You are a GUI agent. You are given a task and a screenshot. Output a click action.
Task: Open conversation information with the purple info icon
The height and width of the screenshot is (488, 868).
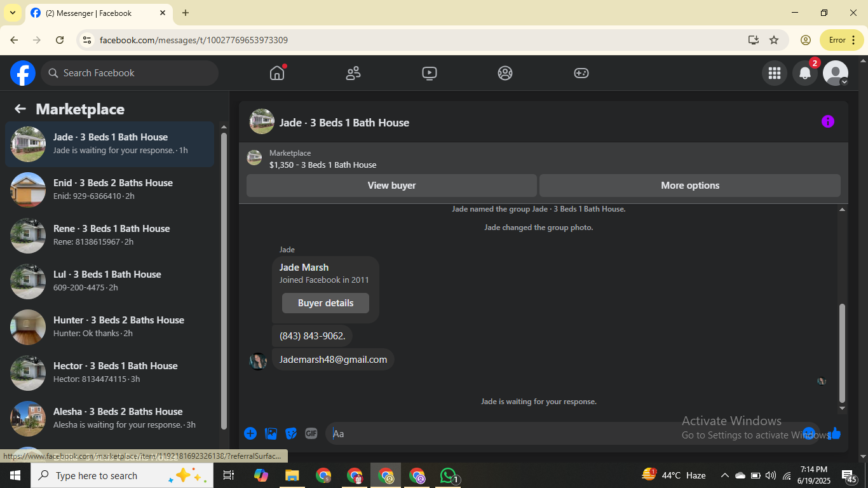828,121
